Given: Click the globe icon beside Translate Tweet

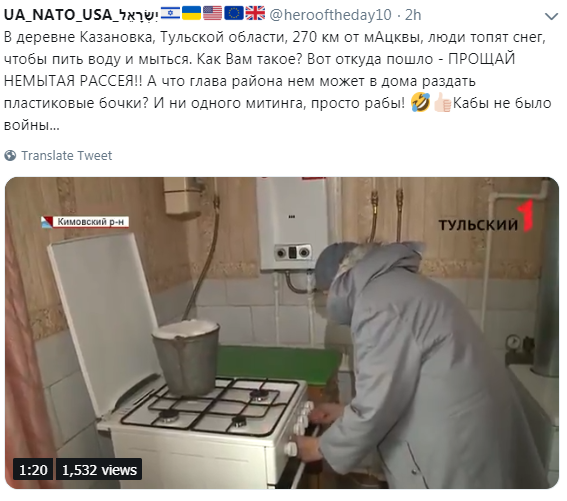Looking at the screenshot, I should coord(10,156).
